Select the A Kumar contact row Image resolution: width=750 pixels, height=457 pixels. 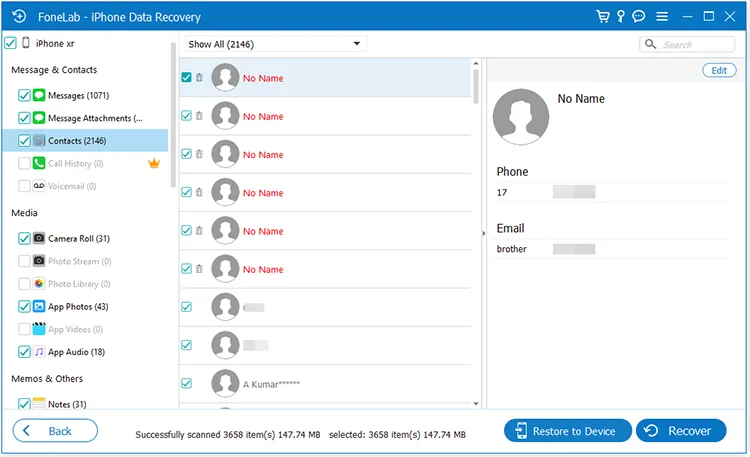point(325,384)
